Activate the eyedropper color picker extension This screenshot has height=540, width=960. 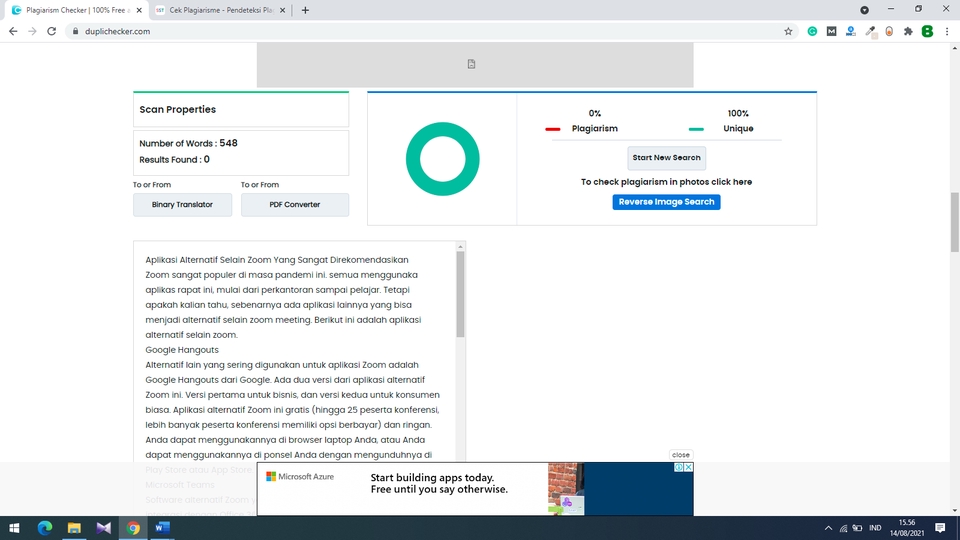click(x=870, y=31)
